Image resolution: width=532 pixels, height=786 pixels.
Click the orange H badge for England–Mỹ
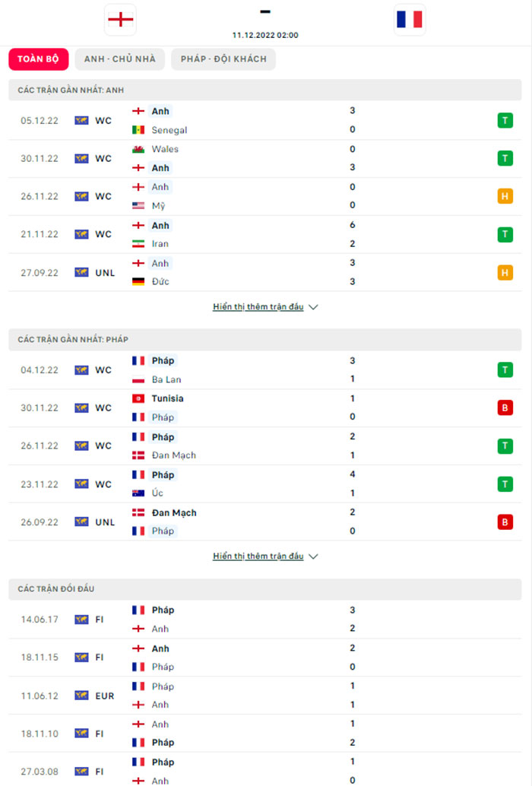[x=504, y=196]
